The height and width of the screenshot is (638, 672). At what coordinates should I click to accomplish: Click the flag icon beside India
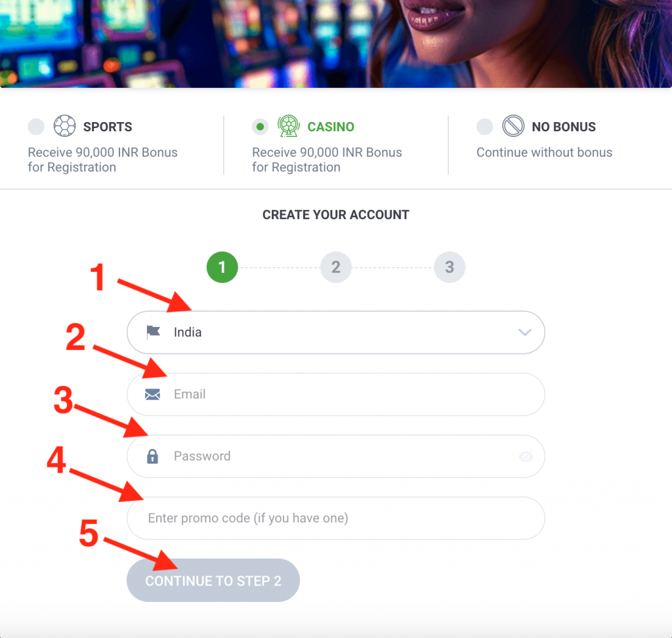[153, 332]
